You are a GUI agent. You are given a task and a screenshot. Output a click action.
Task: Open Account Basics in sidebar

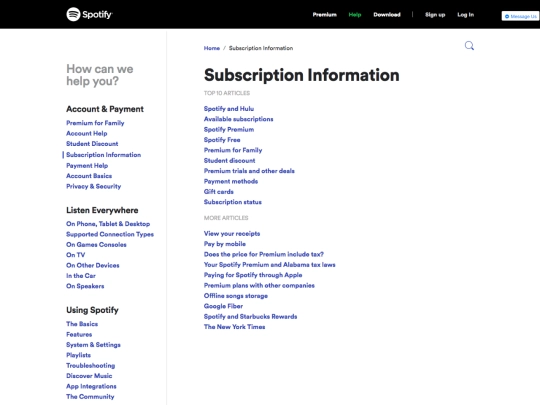[89, 176]
